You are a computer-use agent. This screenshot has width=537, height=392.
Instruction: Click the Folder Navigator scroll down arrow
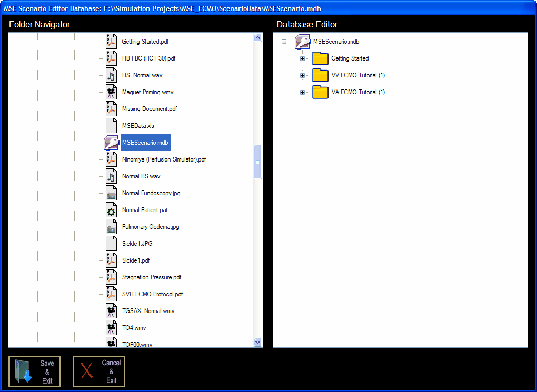pos(258,342)
